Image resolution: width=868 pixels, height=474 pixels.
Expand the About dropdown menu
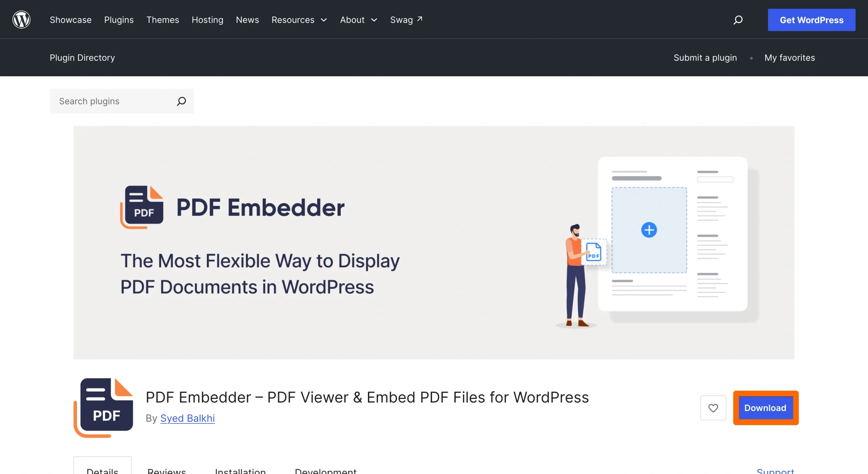(x=359, y=20)
